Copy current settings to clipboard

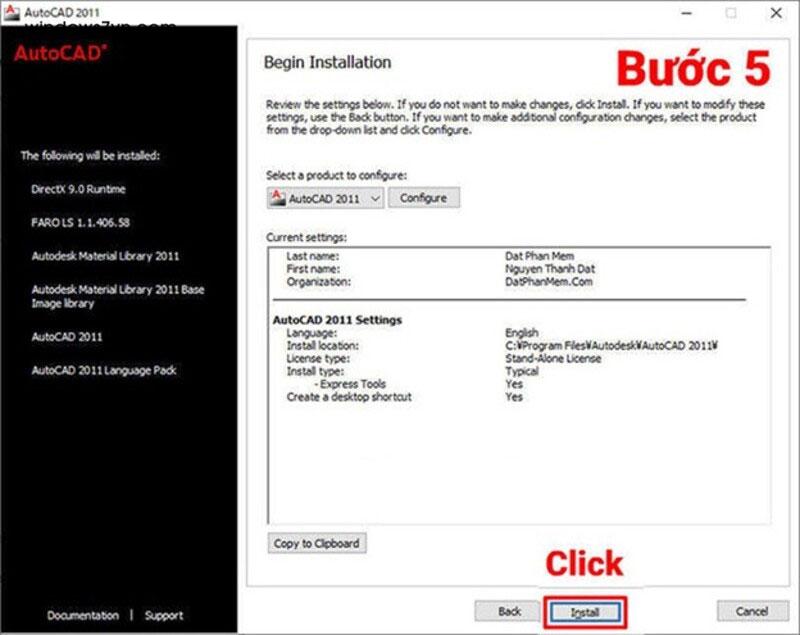click(x=317, y=543)
